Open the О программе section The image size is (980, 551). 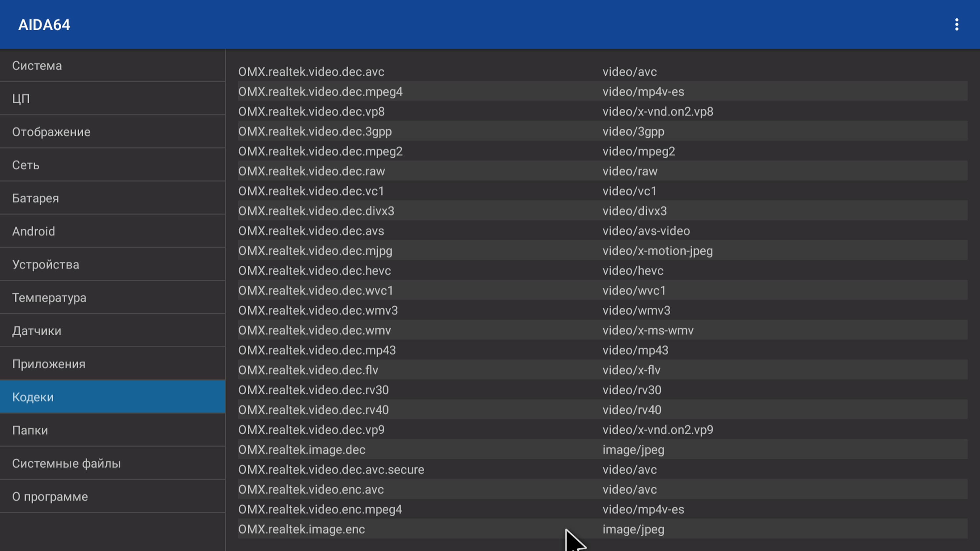click(113, 496)
